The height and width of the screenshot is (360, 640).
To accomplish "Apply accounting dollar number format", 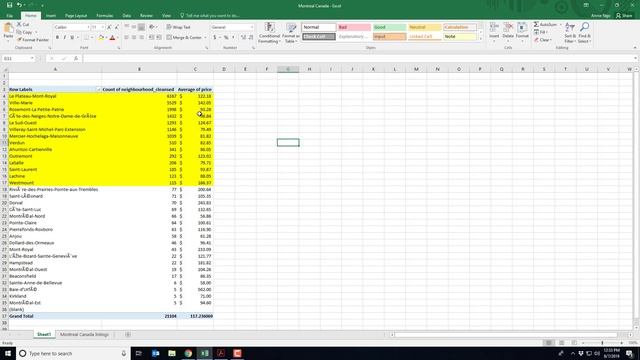I will coord(215,38).
